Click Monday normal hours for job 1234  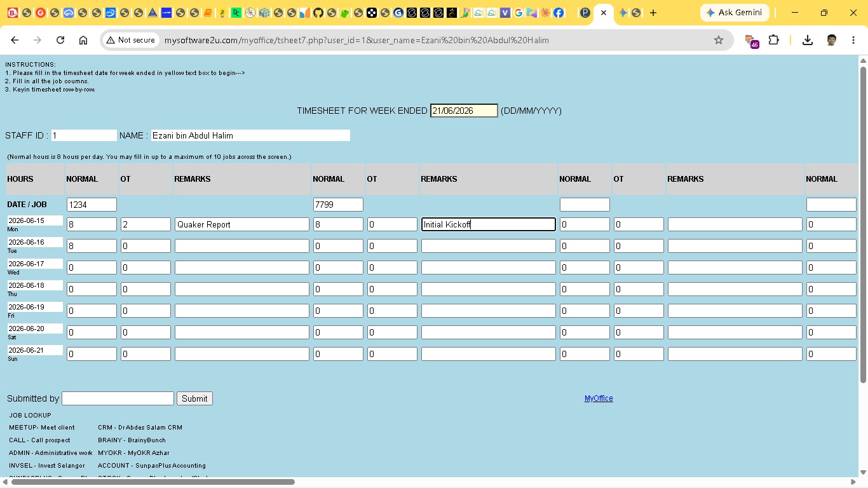tap(92, 224)
